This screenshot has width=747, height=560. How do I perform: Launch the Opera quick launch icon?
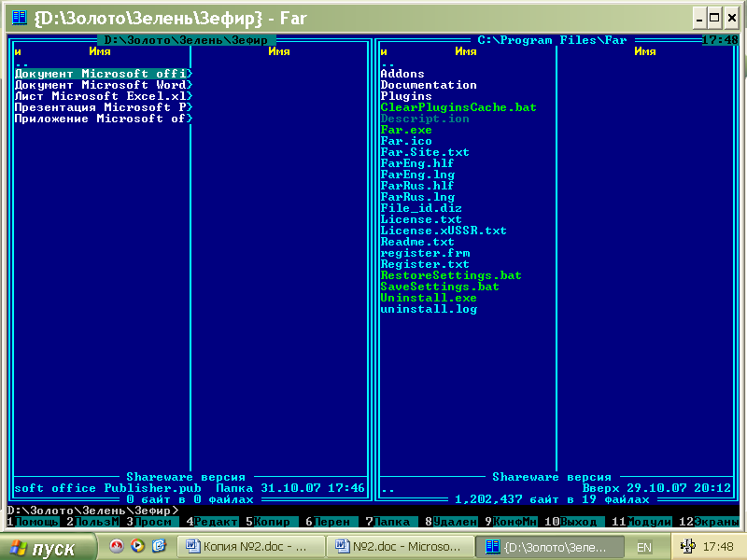pos(116,546)
